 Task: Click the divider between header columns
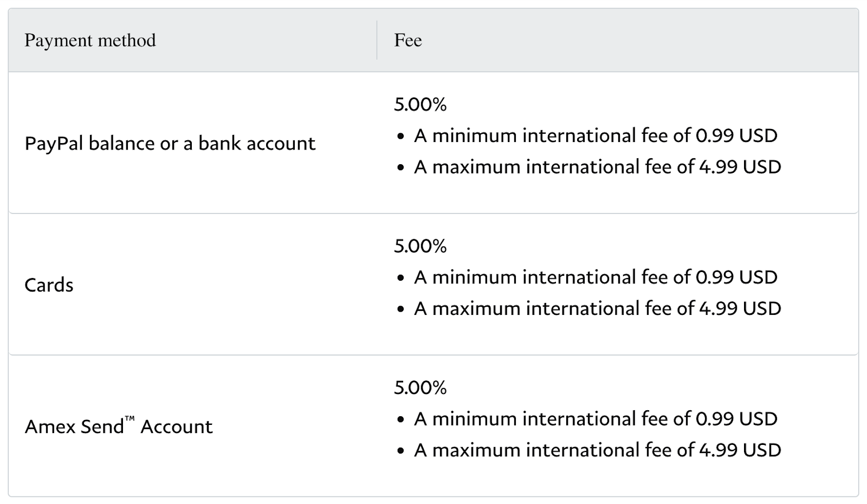(x=377, y=40)
